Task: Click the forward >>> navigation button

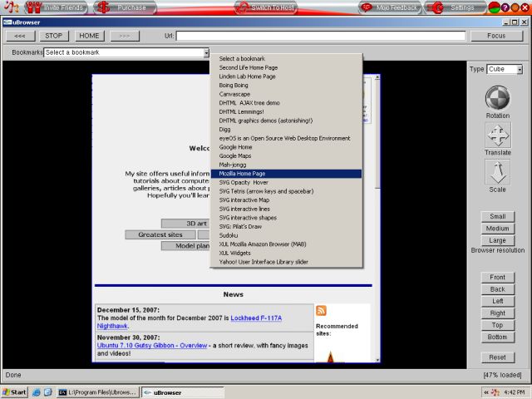Action: pyautogui.click(x=125, y=36)
